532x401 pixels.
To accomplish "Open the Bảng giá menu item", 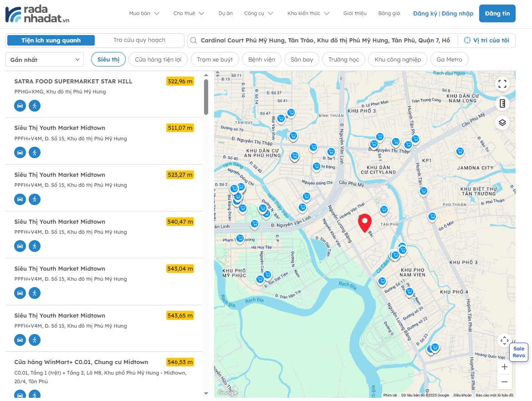I will point(389,13).
